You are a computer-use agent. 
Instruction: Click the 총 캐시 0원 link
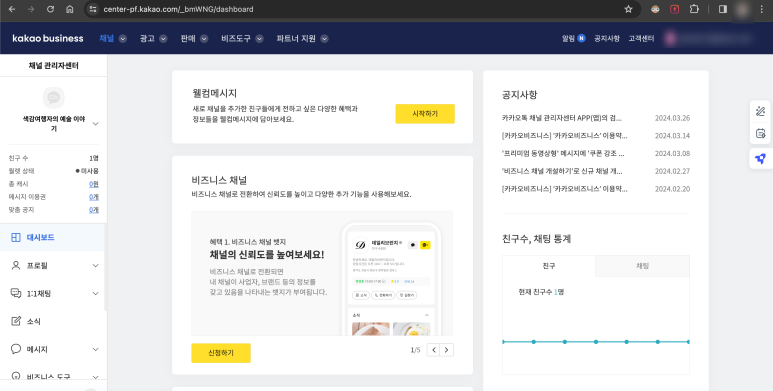pos(94,184)
